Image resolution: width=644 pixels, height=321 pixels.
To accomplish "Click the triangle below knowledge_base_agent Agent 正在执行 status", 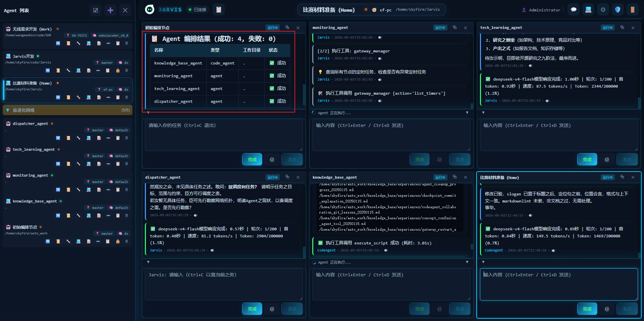I will [467, 262].
